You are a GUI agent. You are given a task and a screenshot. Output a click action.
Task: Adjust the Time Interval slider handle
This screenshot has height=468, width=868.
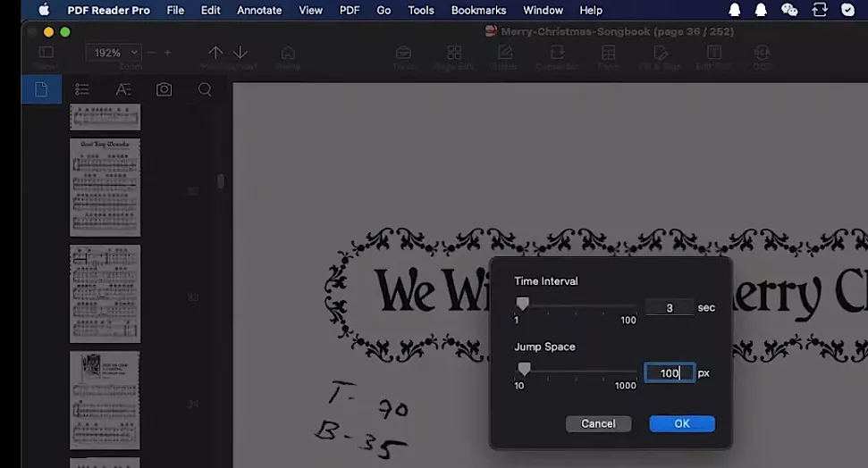[x=522, y=304]
